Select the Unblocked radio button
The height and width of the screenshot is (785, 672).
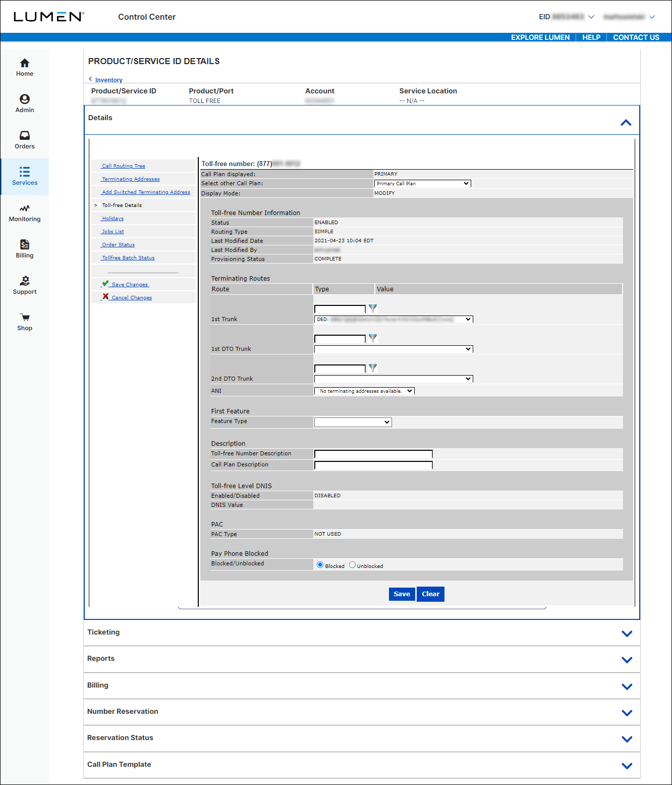tap(352, 565)
